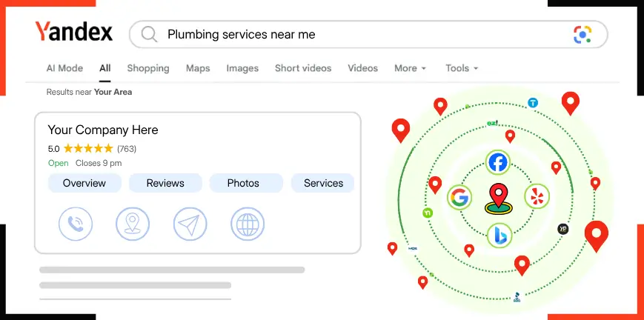This screenshot has width=644, height=320.
Task: Open the Tools dropdown
Action: point(462,68)
